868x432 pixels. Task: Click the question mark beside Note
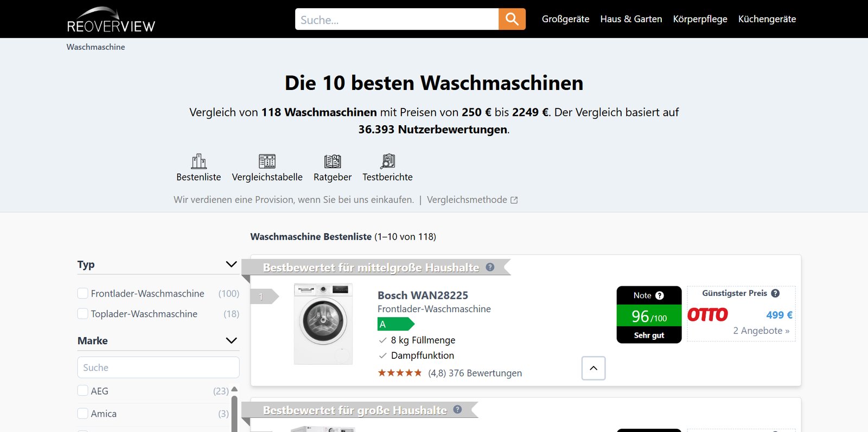click(x=660, y=295)
